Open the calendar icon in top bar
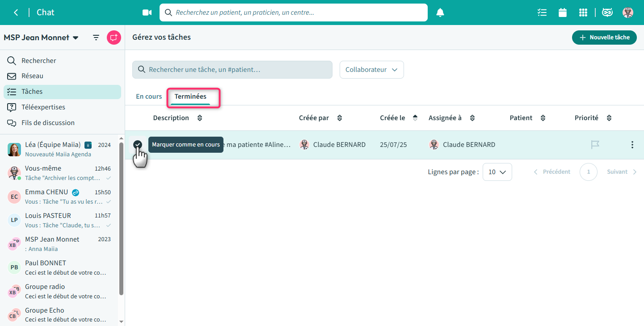644x326 pixels. click(x=563, y=13)
